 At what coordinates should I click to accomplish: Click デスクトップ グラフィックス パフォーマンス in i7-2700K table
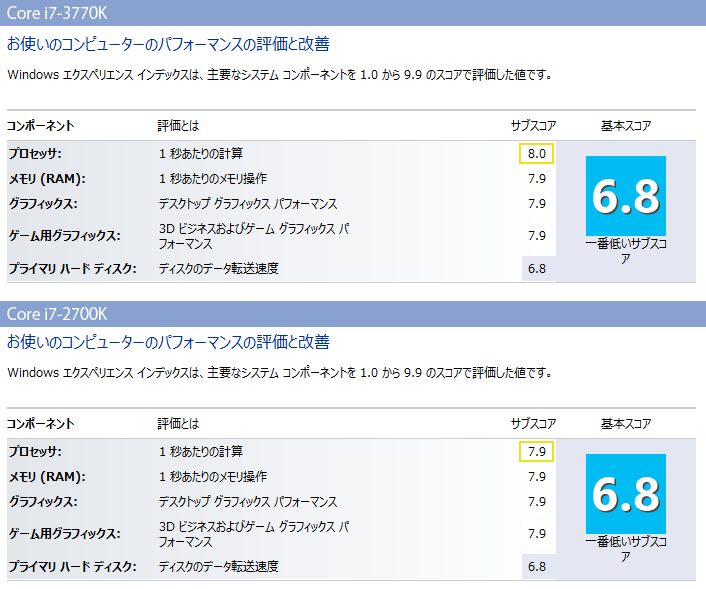[248, 502]
